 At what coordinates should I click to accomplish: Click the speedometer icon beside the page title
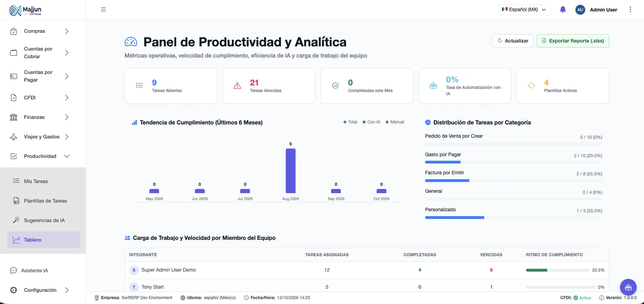point(131,42)
